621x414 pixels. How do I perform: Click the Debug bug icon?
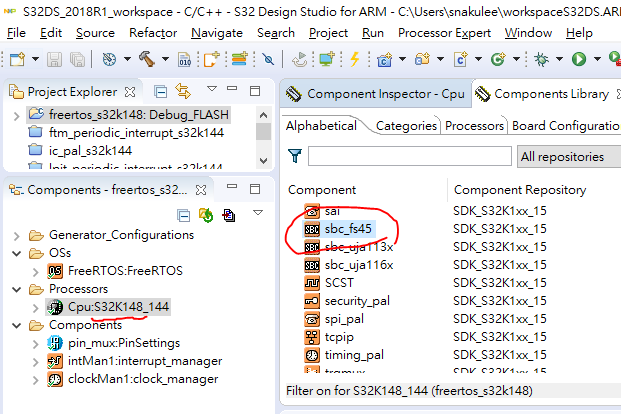[541, 59]
